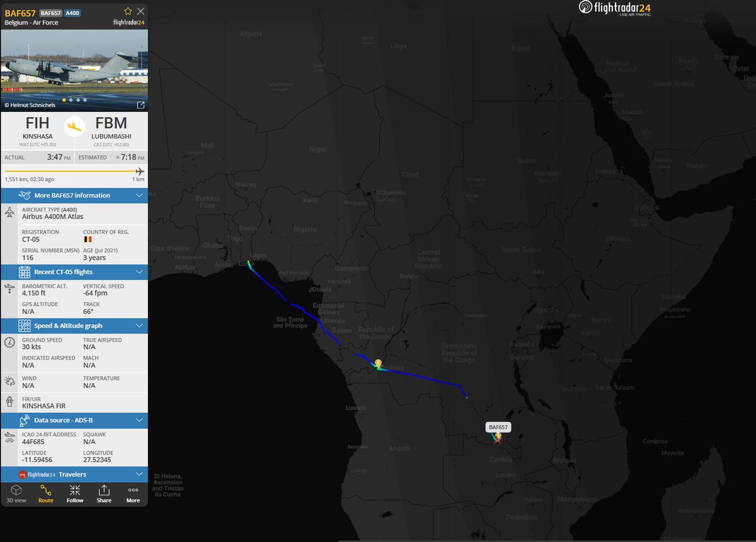
Task: Click the control tower FIR/UIR icon
Action: click(9, 401)
